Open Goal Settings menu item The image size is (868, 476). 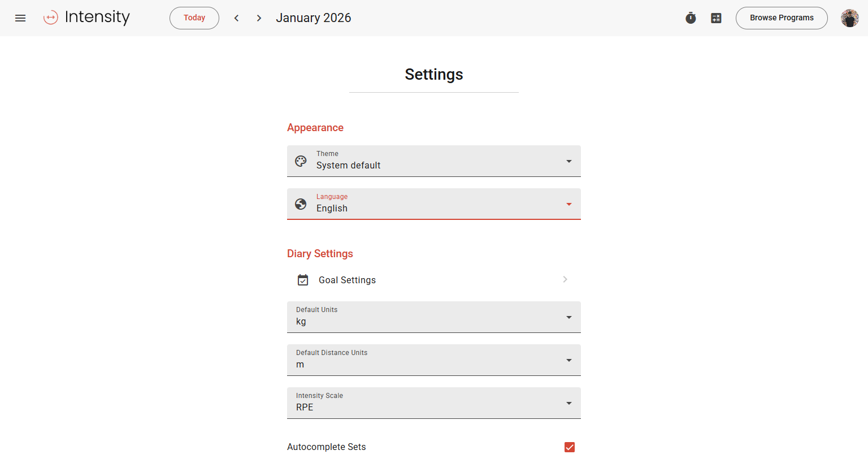click(x=433, y=280)
